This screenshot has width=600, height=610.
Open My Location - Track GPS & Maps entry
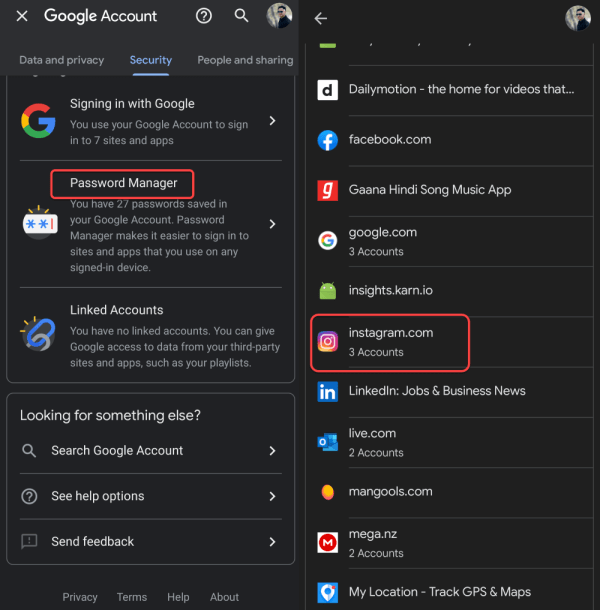451,590
